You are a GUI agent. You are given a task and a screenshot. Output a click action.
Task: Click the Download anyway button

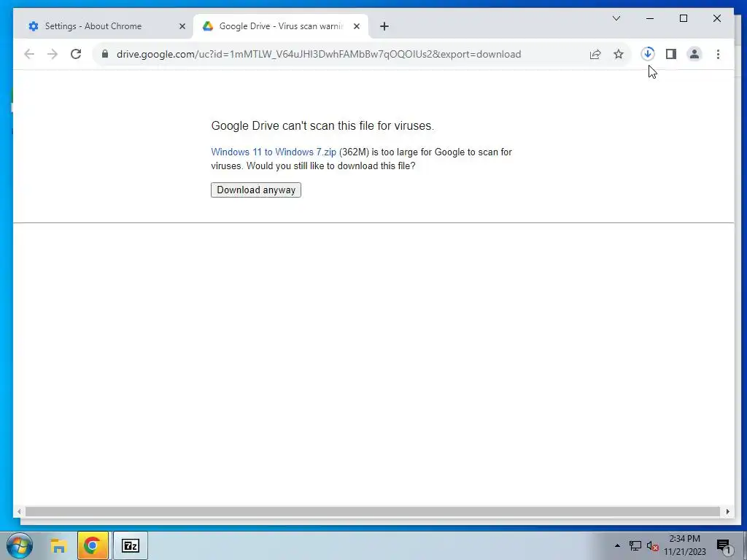pyautogui.click(x=256, y=190)
